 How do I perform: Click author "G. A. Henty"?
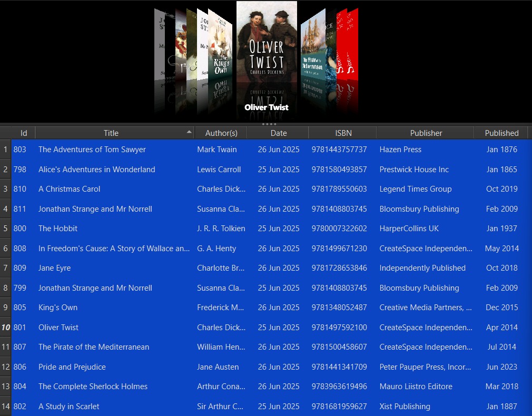coord(216,249)
